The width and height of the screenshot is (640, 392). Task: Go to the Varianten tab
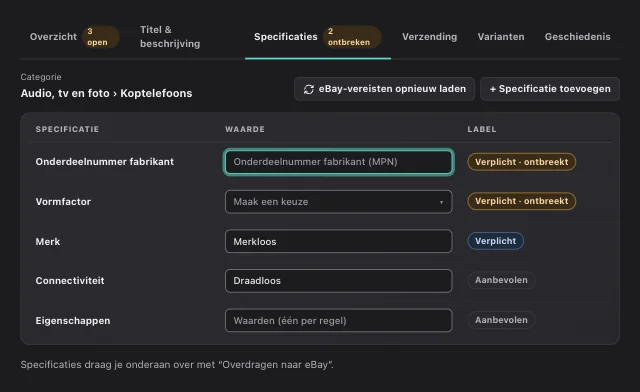pos(501,37)
